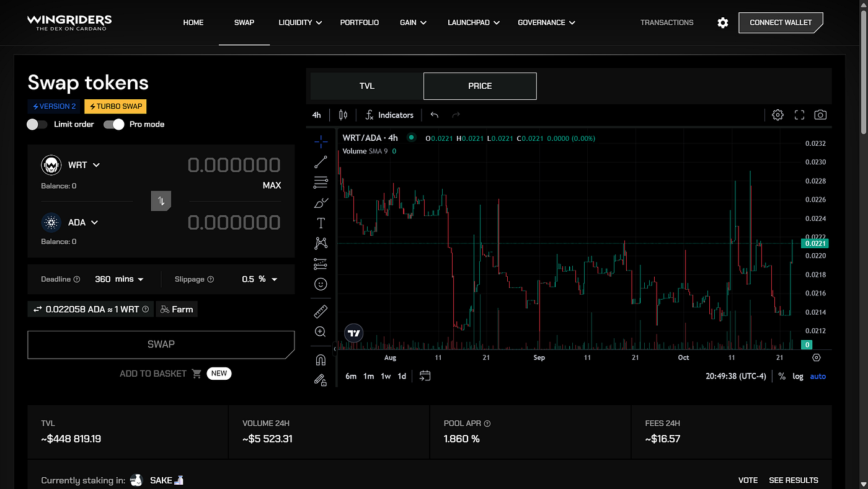The height and width of the screenshot is (489, 868).
Task: Click the Slippage info icon
Action: [211, 279]
